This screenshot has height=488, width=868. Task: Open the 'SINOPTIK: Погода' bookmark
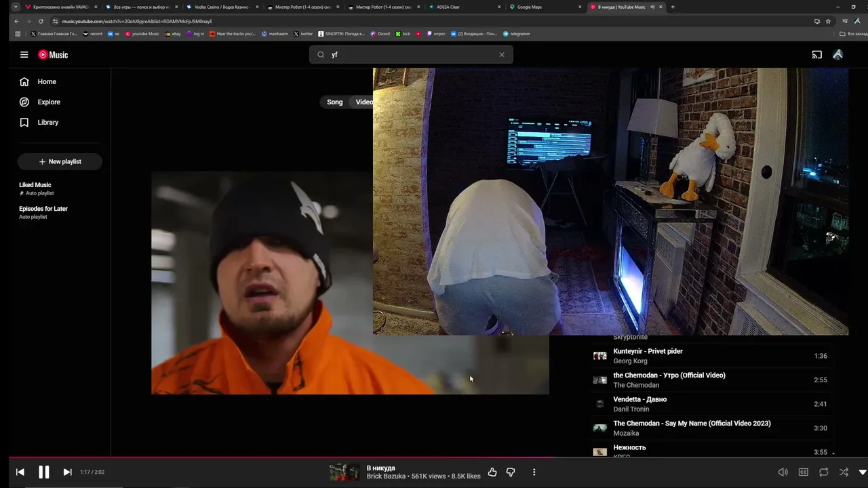click(342, 34)
